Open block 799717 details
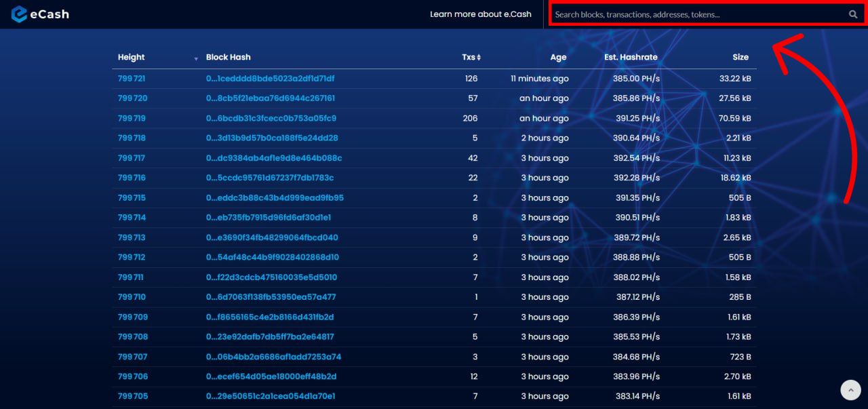 point(132,158)
